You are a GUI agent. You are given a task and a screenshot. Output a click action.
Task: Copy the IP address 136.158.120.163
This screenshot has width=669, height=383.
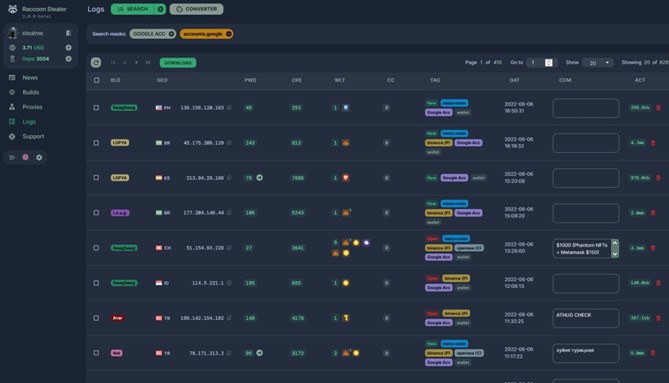(x=230, y=107)
